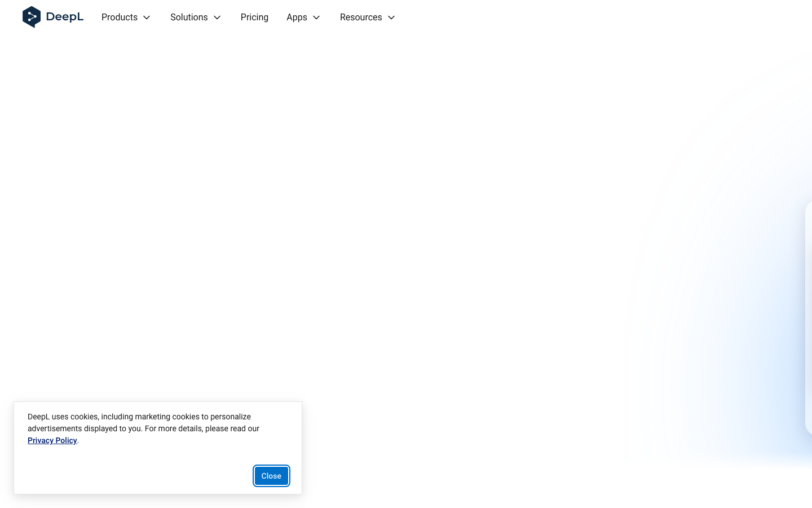Viewport: 812px width, 508px height.
Task: Close the cookie notice banner
Action: [x=271, y=476]
